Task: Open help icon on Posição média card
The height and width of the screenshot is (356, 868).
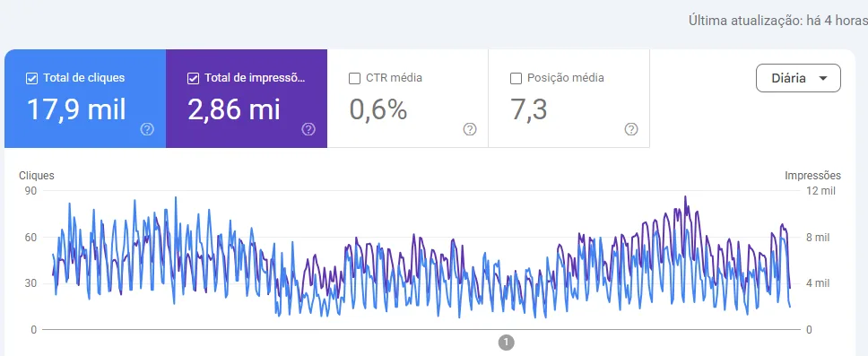Action: (x=630, y=129)
